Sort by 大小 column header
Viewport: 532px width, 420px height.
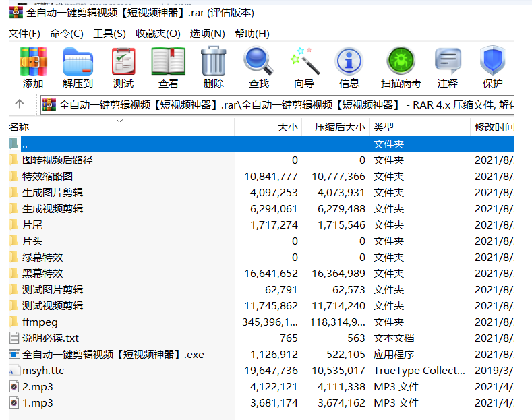click(x=287, y=127)
